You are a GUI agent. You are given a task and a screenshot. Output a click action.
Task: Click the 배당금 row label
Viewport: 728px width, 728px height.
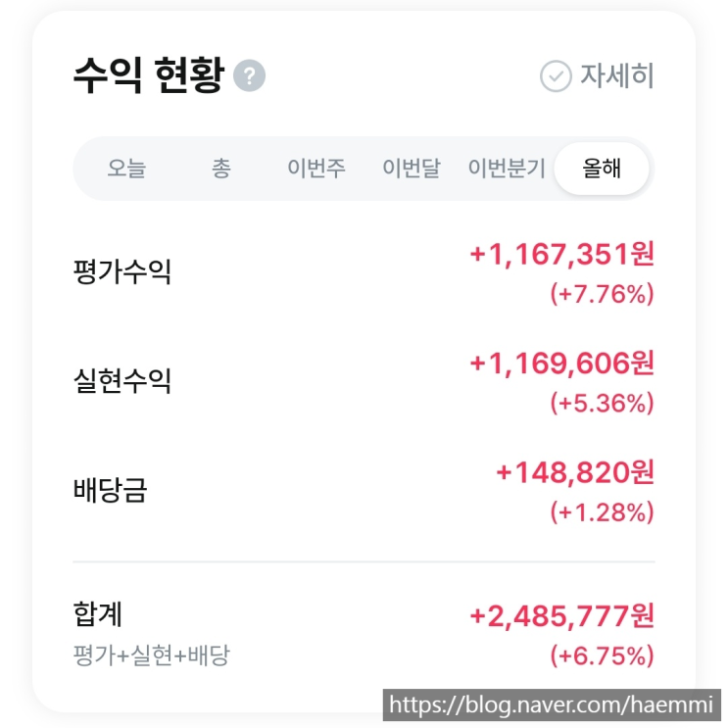tap(110, 489)
